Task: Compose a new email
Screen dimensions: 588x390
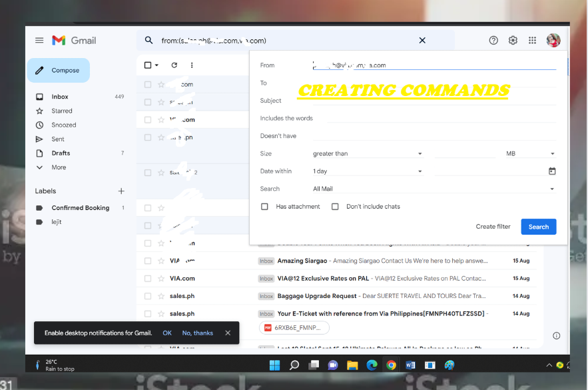Action: point(59,70)
